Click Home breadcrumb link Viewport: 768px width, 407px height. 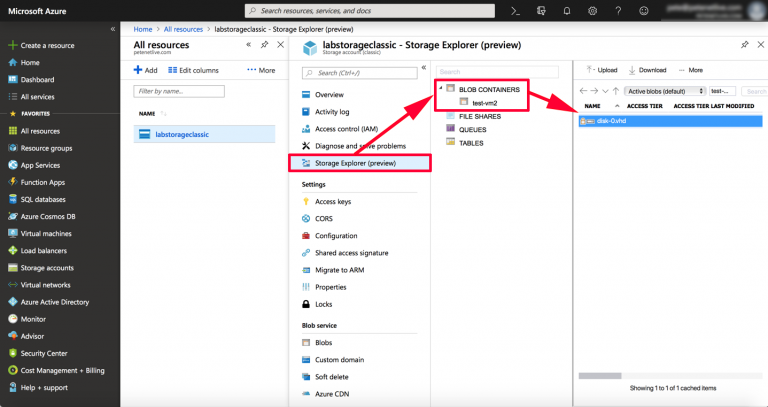pos(143,29)
